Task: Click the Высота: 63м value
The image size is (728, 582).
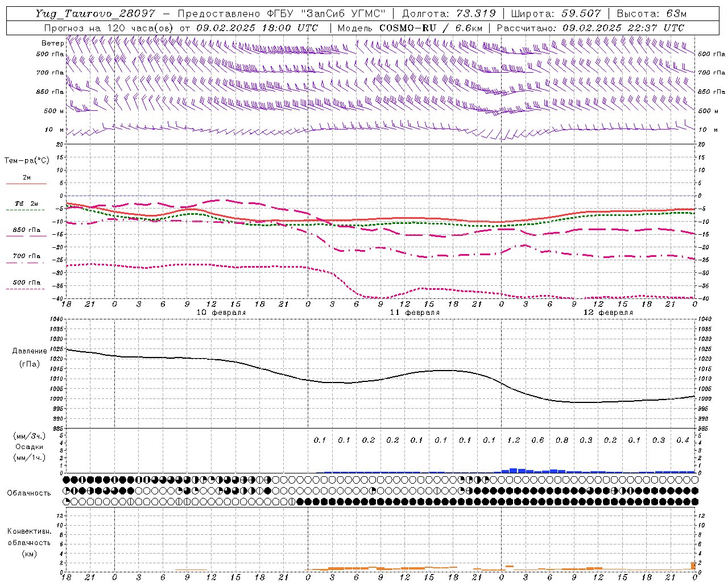Action: [x=652, y=14]
